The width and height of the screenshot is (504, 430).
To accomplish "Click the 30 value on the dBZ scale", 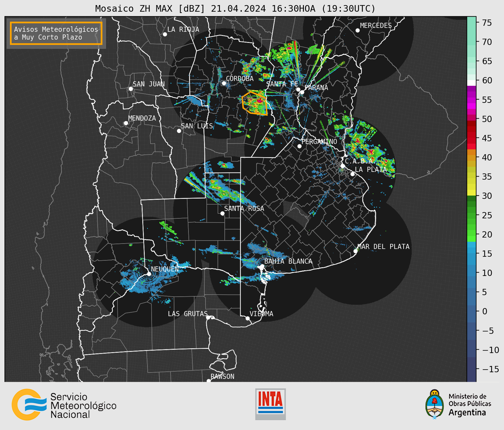I will [x=487, y=196].
